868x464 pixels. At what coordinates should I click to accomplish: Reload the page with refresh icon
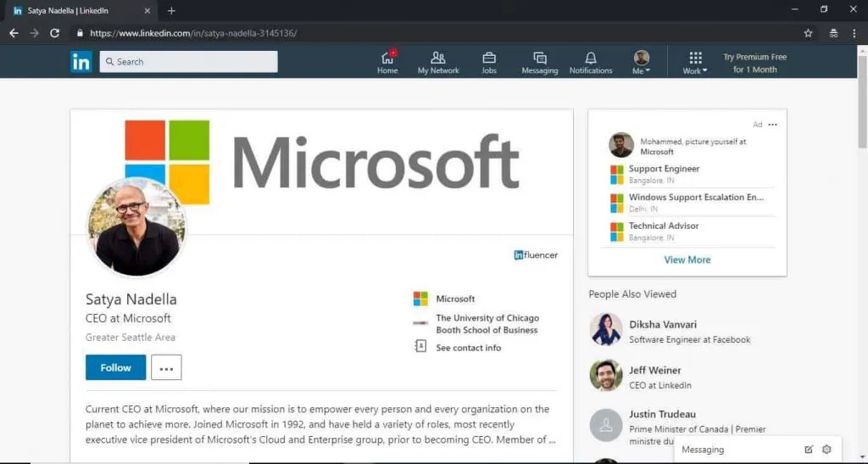(x=54, y=33)
